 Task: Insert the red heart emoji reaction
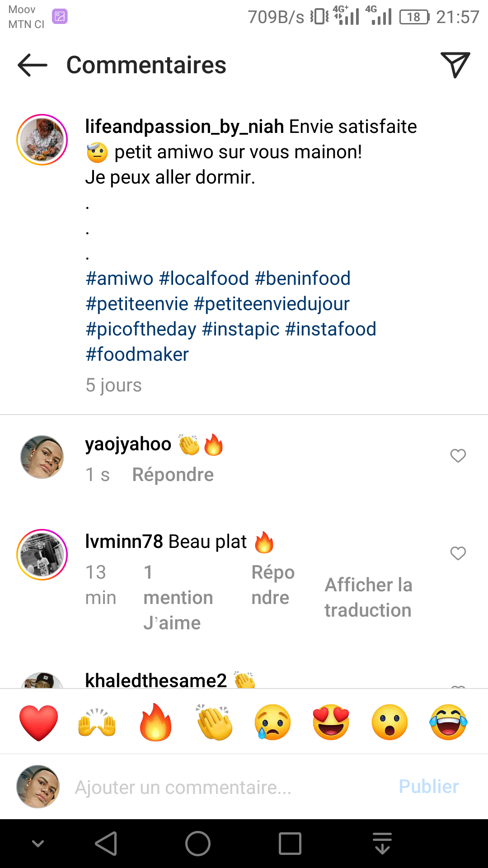pos(39,722)
